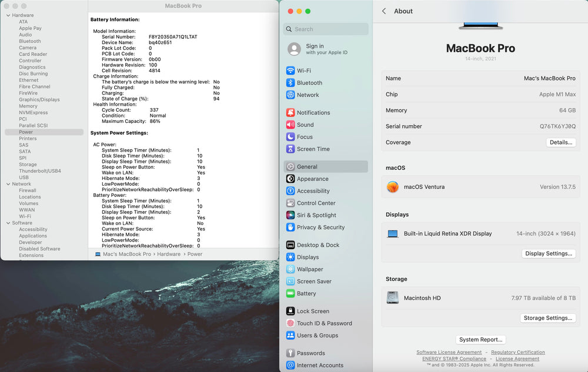This screenshot has height=372, width=588.
Task: Open the Software License Agreement link
Action: pos(449,353)
